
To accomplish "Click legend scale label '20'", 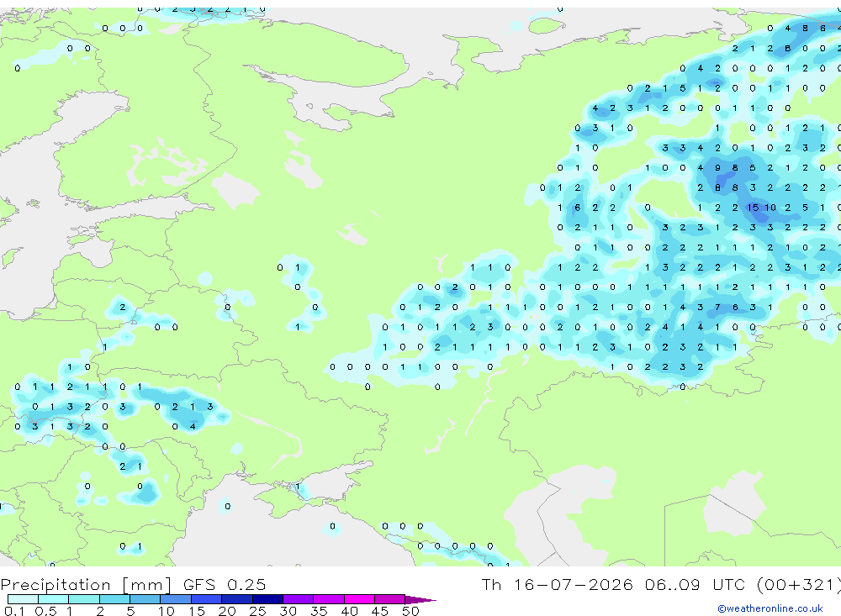I will tap(227, 611).
